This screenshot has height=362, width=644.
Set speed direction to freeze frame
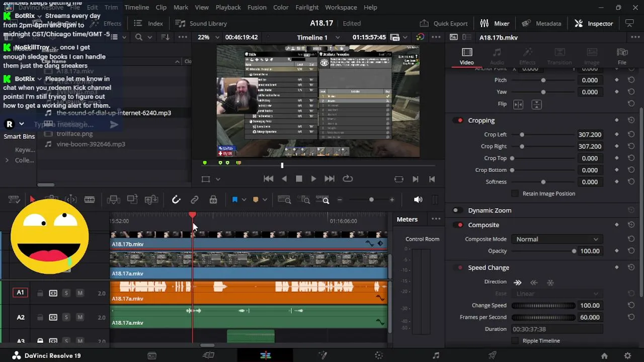[x=550, y=282]
